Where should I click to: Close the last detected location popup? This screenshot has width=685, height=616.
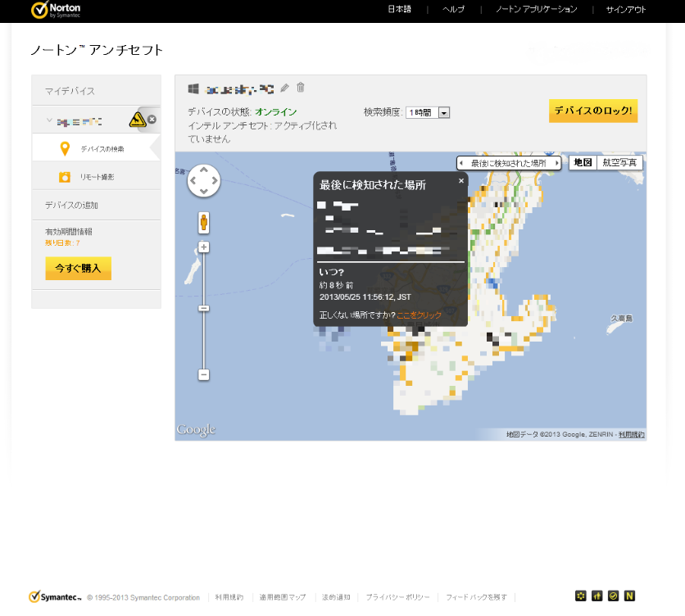click(x=460, y=180)
